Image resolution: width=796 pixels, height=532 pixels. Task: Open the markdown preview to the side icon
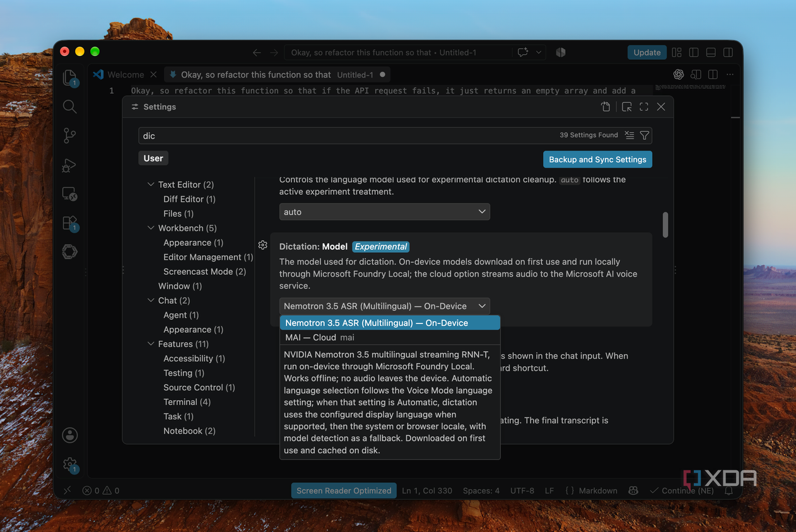pyautogui.click(x=696, y=74)
